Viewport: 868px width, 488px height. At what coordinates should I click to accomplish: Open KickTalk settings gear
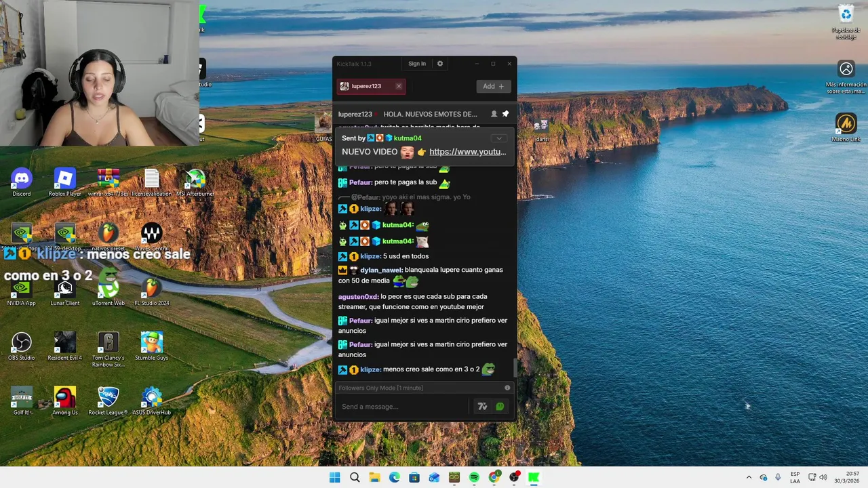[x=440, y=64]
